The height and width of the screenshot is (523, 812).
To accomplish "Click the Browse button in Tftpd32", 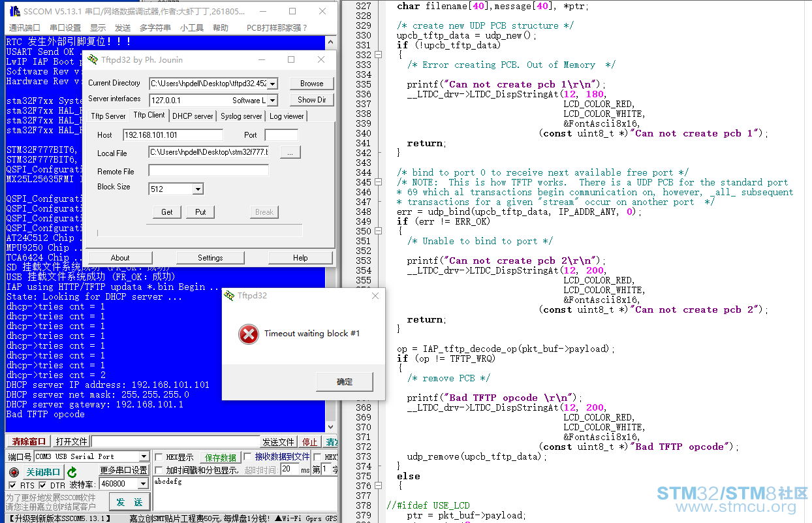I will click(x=312, y=84).
